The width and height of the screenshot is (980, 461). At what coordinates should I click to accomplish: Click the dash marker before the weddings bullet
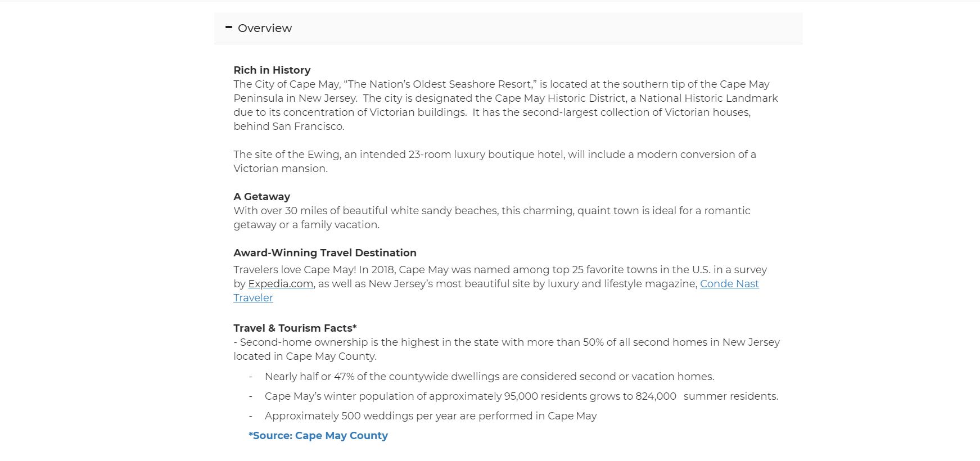[251, 416]
